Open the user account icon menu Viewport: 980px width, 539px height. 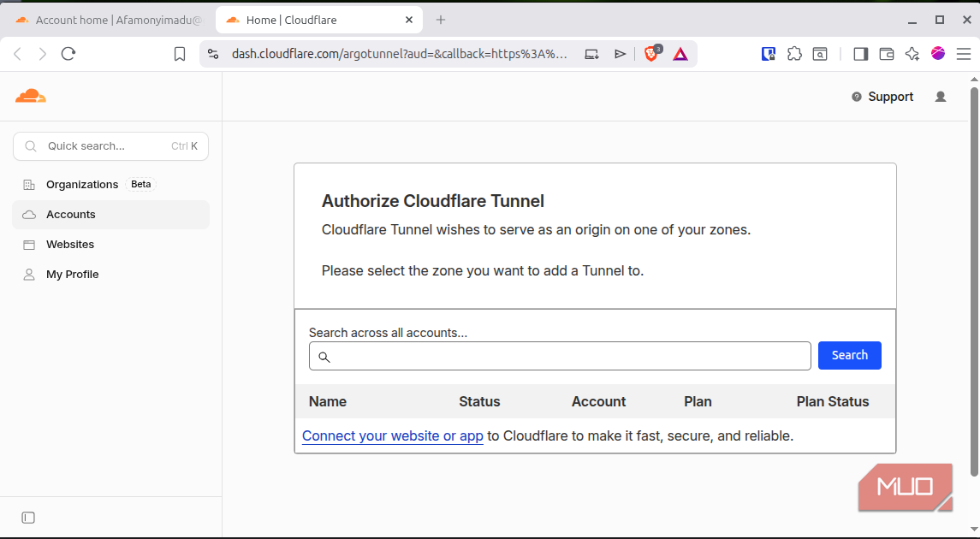940,97
